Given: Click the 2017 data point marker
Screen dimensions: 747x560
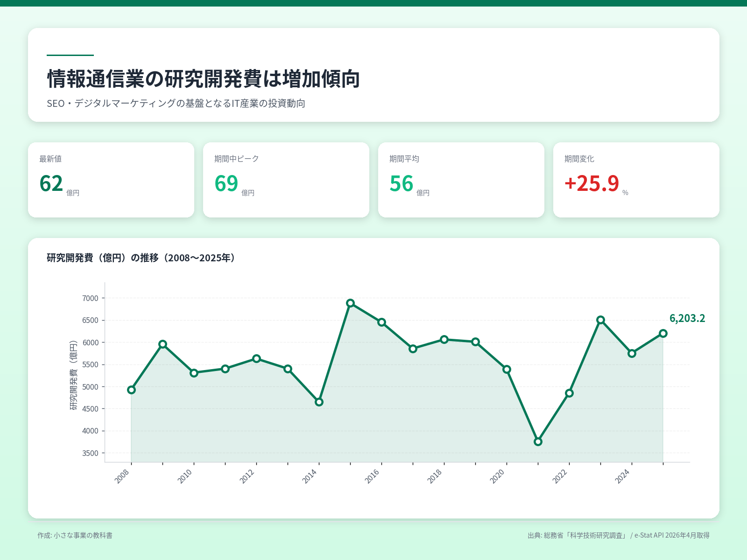Looking at the screenshot, I should (x=413, y=349).
